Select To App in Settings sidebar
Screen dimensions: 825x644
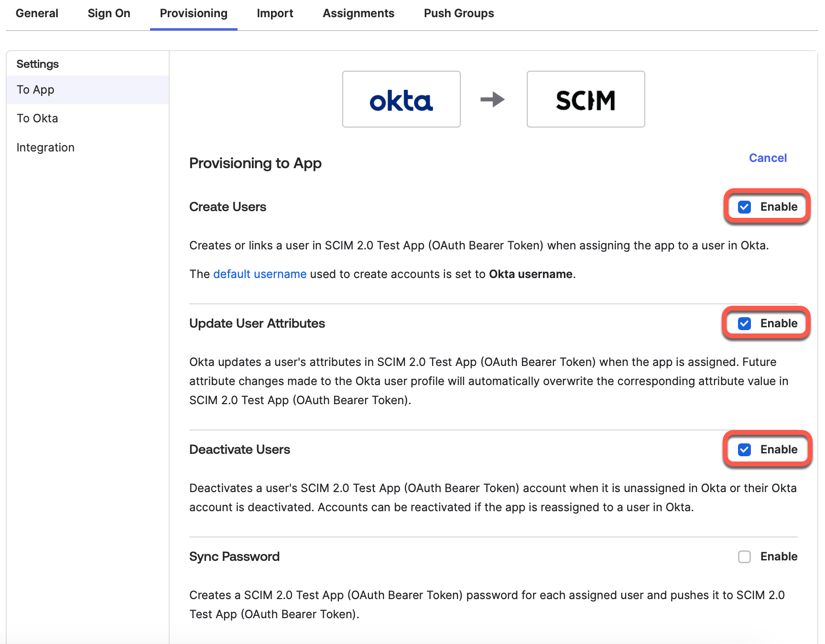click(x=35, y=90)
